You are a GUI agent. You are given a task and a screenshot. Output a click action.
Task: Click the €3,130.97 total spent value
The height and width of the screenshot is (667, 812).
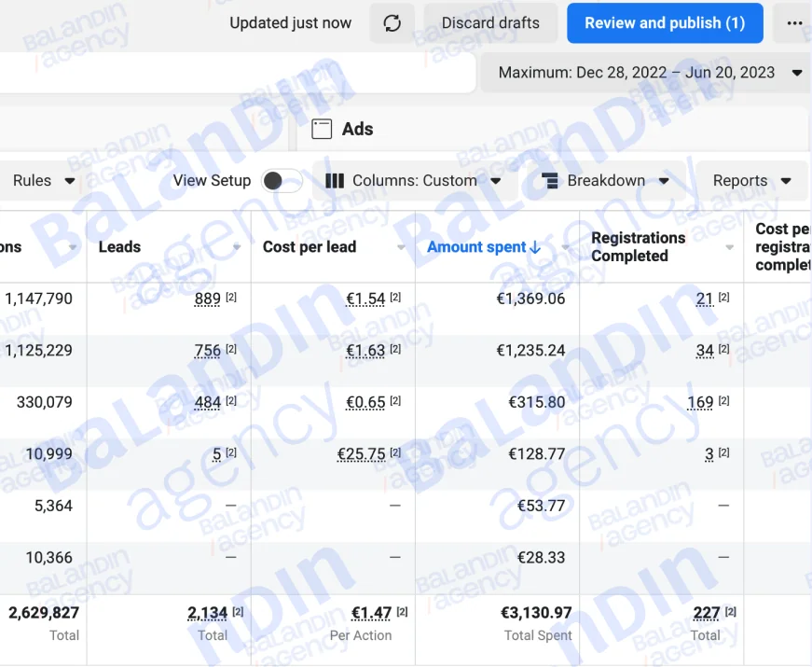(536, 613)
